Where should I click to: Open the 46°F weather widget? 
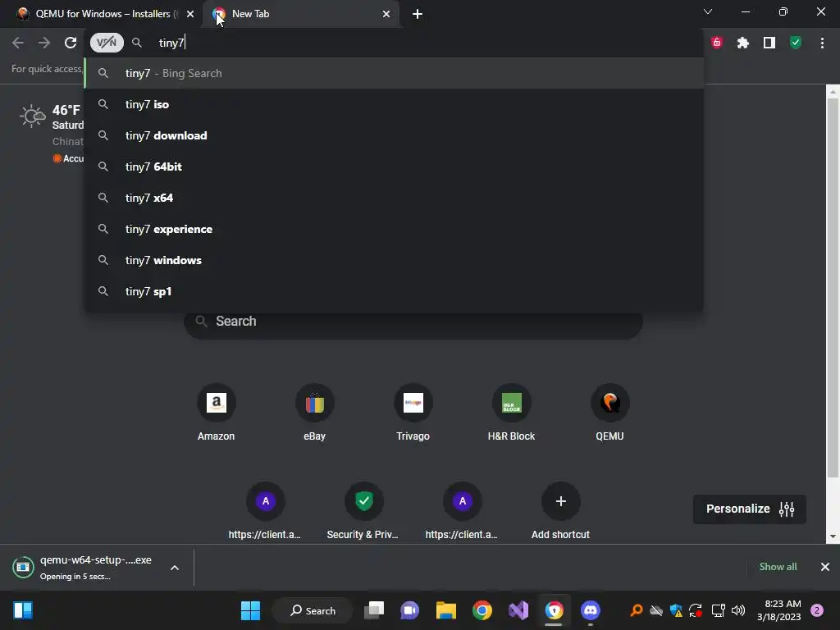(x=52, y=133)
